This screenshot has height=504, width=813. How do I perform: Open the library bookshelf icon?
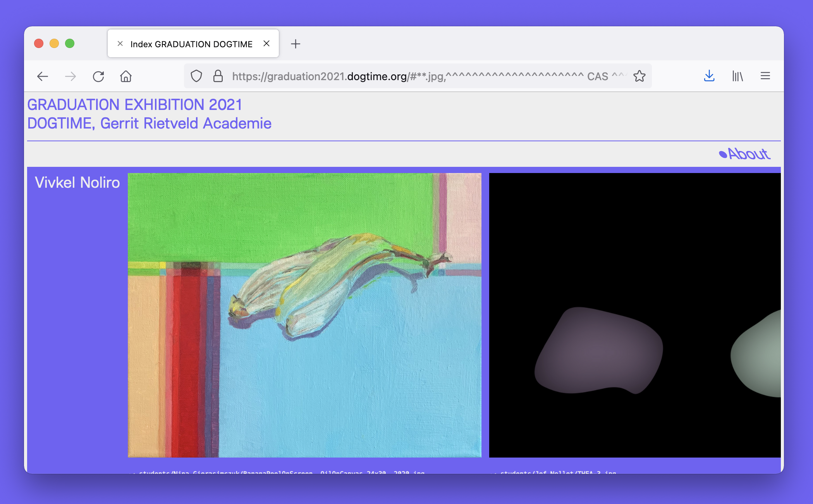coord(737,76)
